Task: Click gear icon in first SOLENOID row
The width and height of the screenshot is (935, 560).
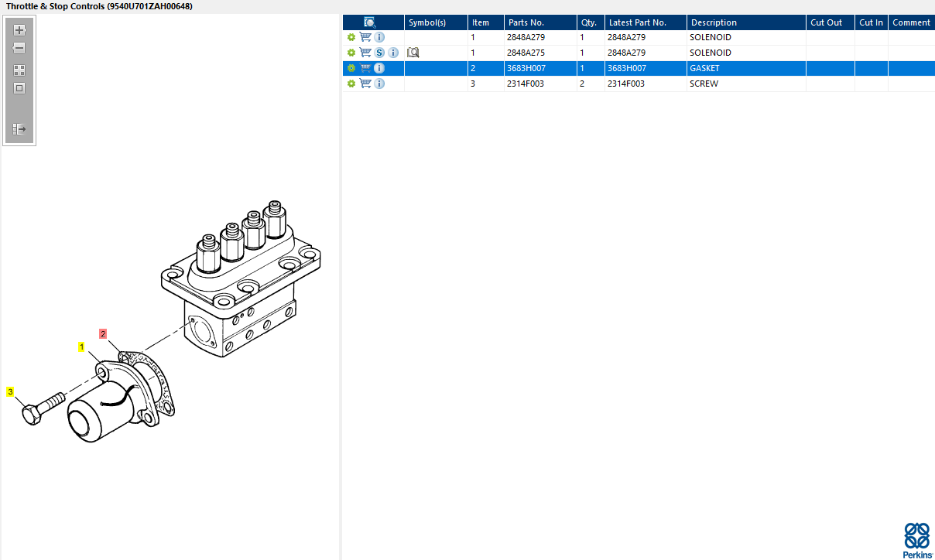Action: click(351, 37)
